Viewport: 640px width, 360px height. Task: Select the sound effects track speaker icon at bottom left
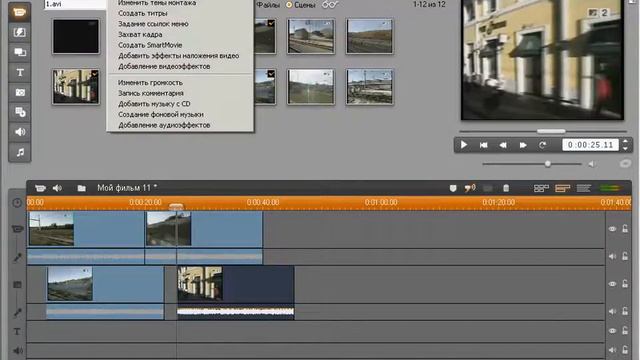click(x=17, y=350)
